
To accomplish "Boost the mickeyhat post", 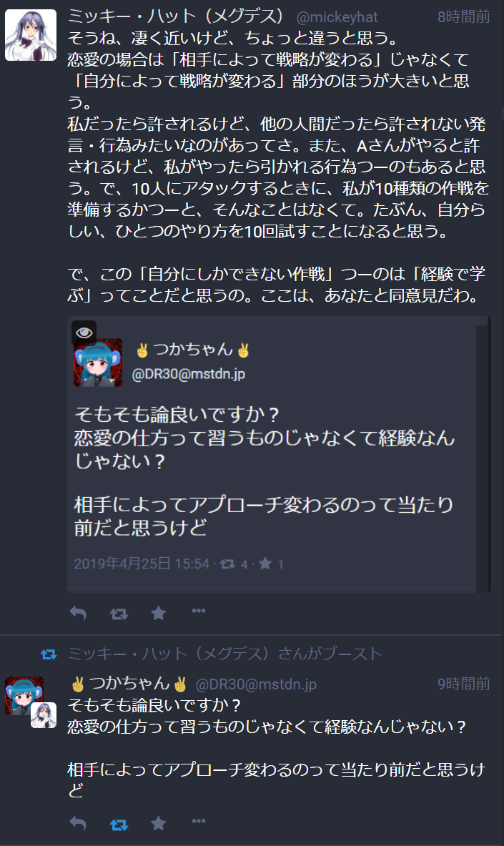I will coord(119,614).
